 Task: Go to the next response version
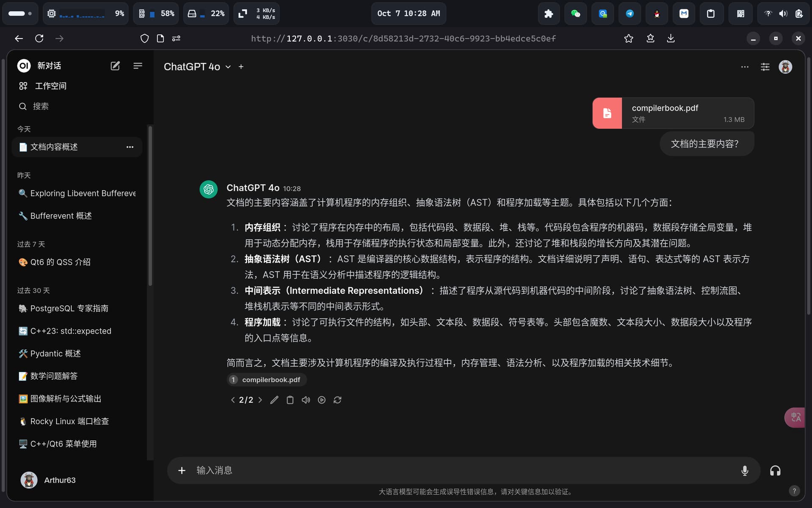pyautogui.click(x=260, y=400)
